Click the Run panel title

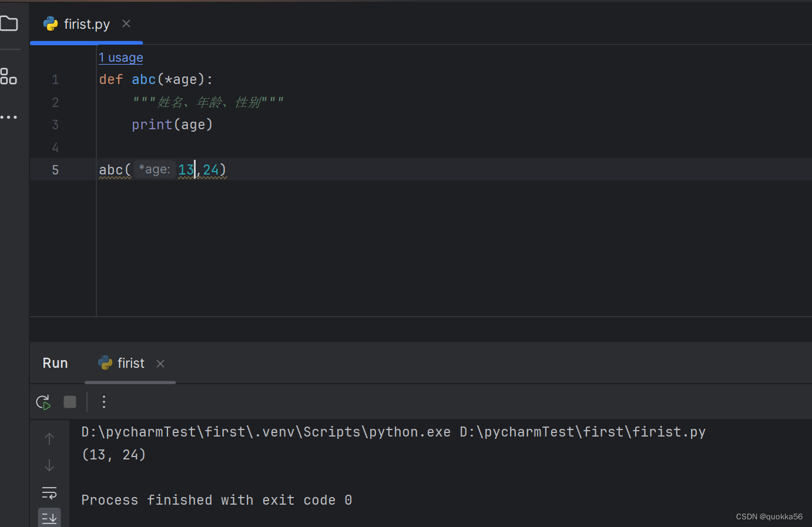click(x=55, y=363)
